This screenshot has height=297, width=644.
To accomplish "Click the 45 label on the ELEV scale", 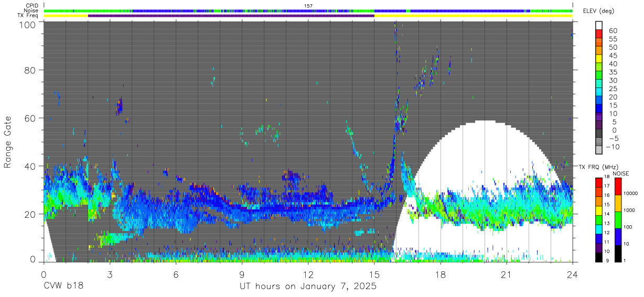I will pos(612,56).
